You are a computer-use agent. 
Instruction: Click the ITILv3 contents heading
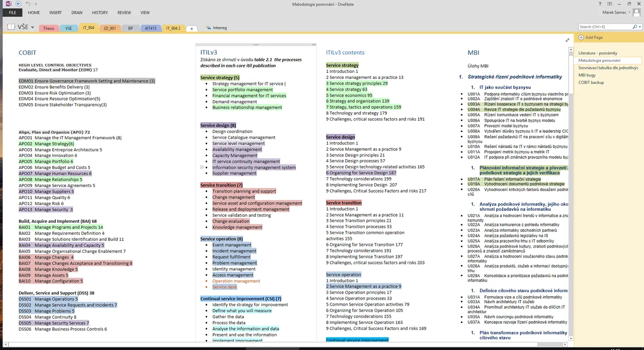coord(345,52)
